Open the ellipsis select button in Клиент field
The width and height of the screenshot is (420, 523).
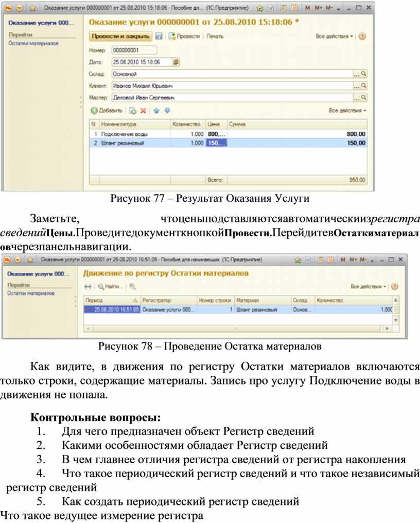coord(357,86)
